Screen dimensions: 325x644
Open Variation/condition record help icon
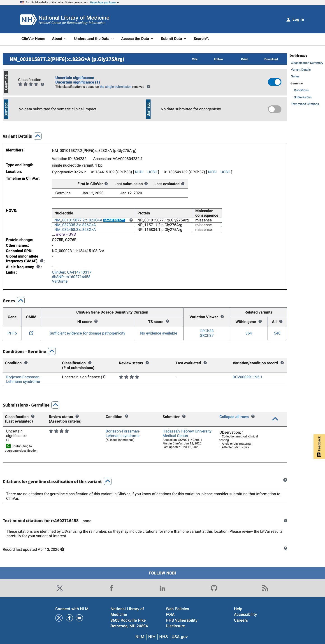282,363
